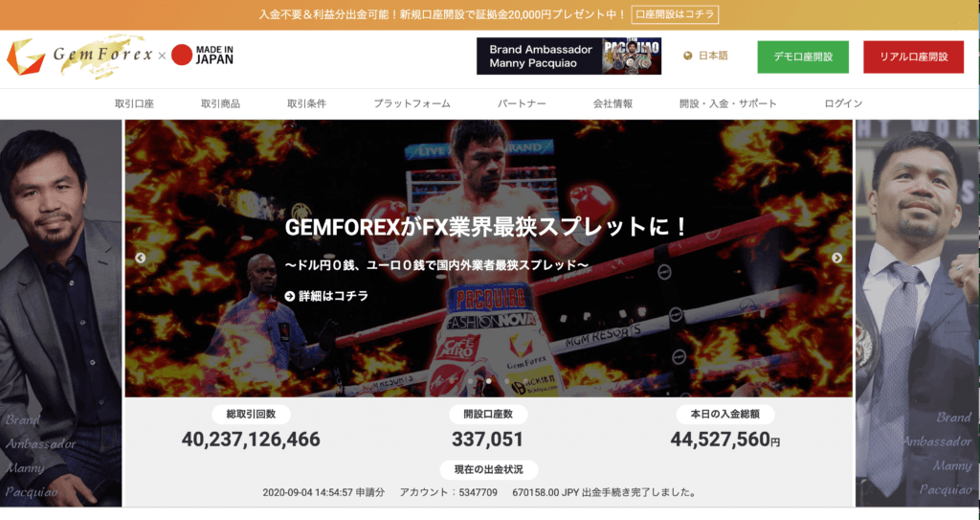Click the Made in Japan red circle emblem
The image size is (980, 520).
(181, 56)
